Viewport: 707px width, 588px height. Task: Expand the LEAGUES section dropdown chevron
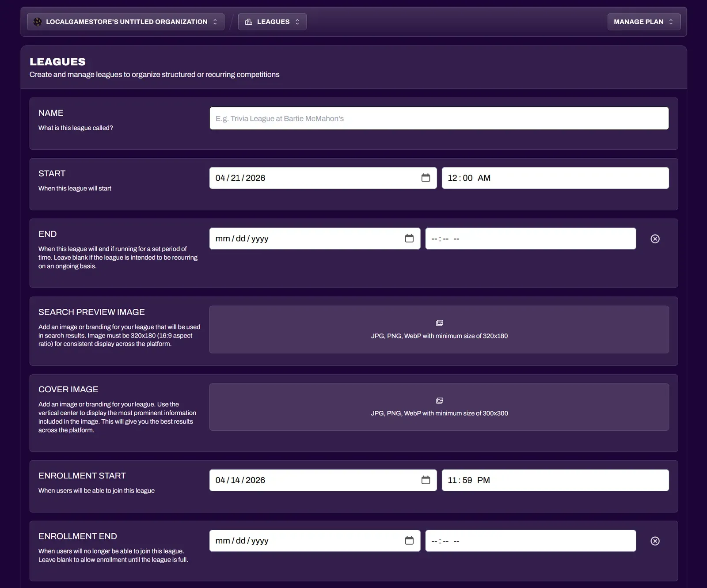[x=298, y=21]
